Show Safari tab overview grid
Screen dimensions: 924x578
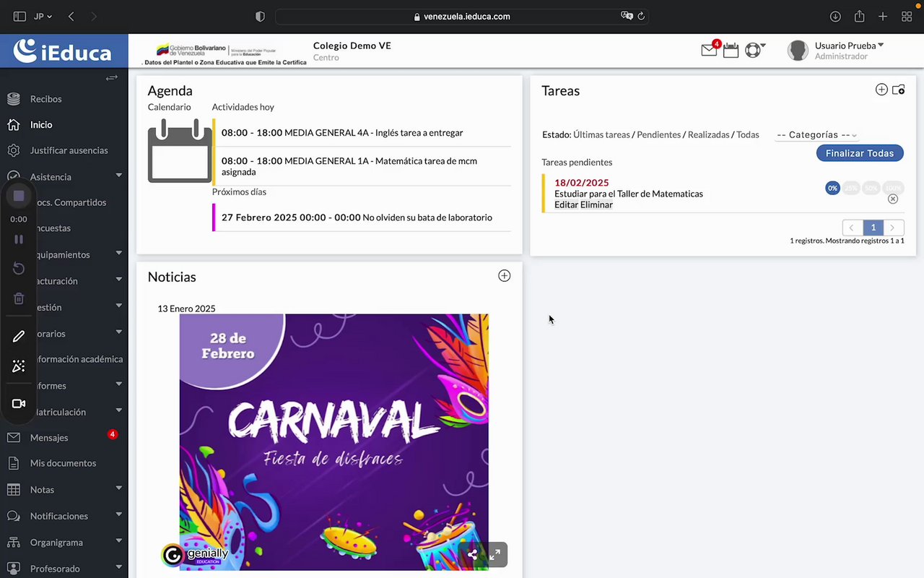click(907, 16)
